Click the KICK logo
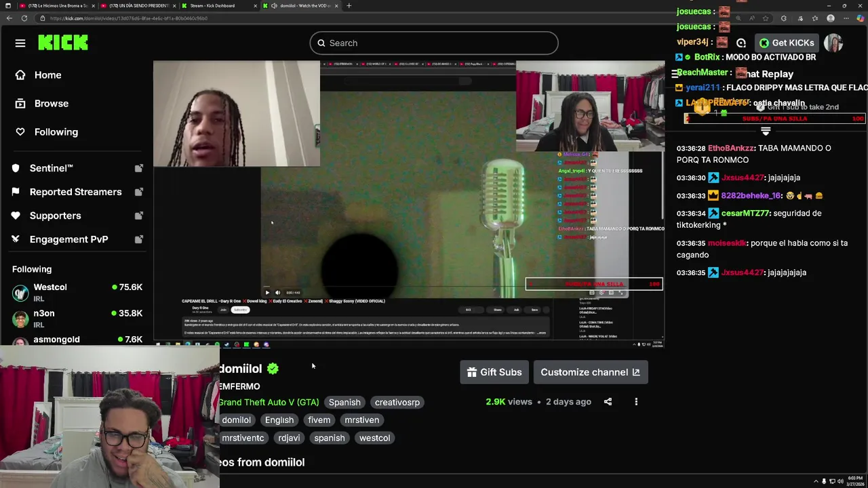The image size is (868, 488). click(63, 43)
